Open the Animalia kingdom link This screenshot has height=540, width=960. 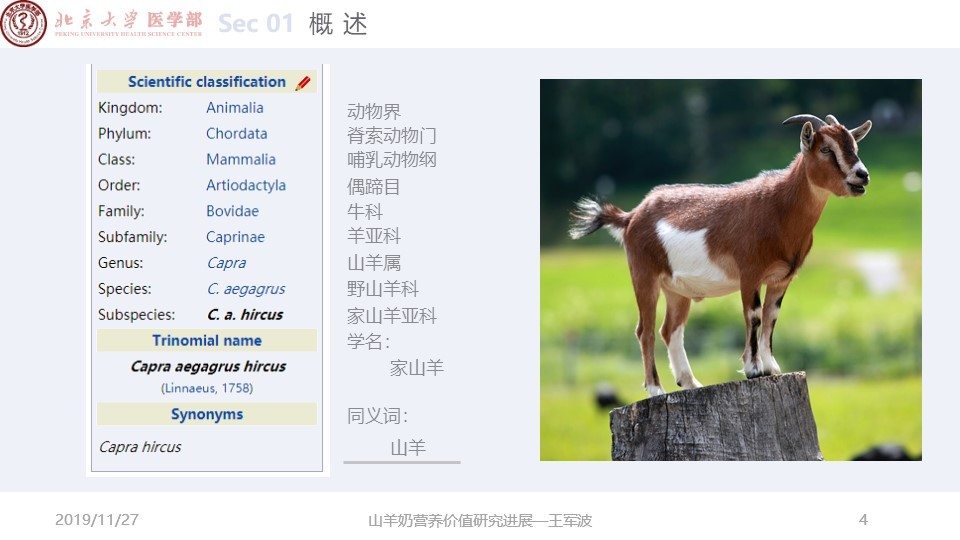pos(234,108)
